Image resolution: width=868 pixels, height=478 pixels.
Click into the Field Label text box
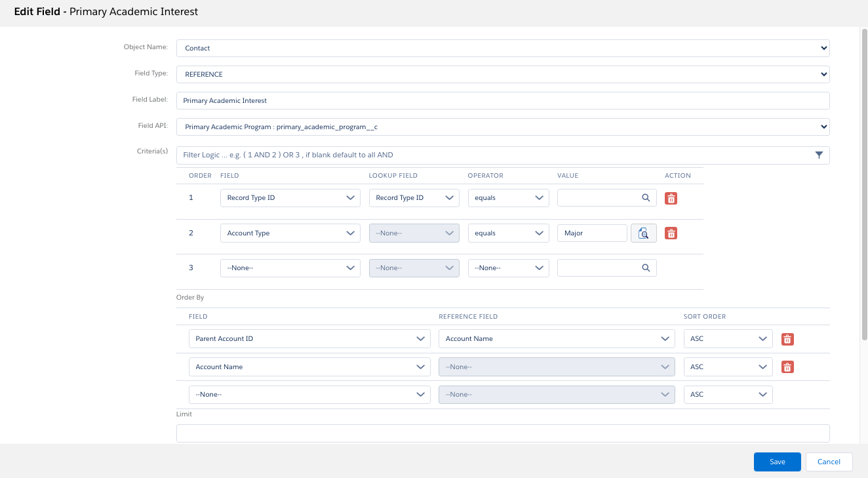click(502, 101)
